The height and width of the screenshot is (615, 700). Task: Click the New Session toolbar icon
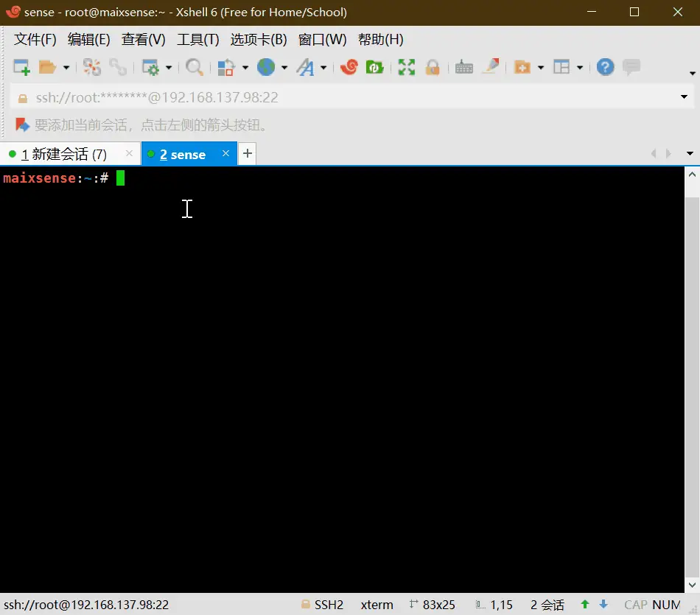pos(21,67)
